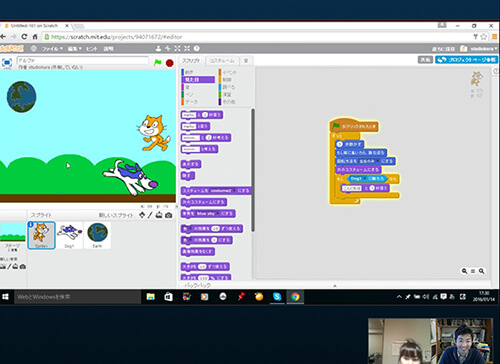
Task: Click the 共有 share button
Action: tap(425, 60)
